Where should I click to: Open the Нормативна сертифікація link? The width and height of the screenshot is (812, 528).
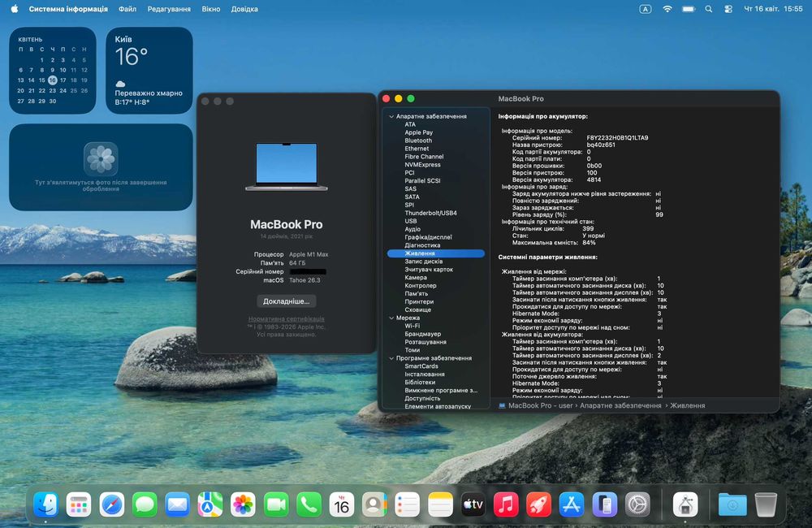pos(287,318)
